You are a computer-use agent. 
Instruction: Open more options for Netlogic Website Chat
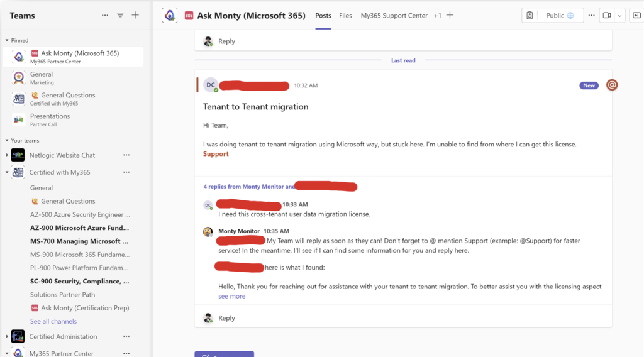[126, 155]
